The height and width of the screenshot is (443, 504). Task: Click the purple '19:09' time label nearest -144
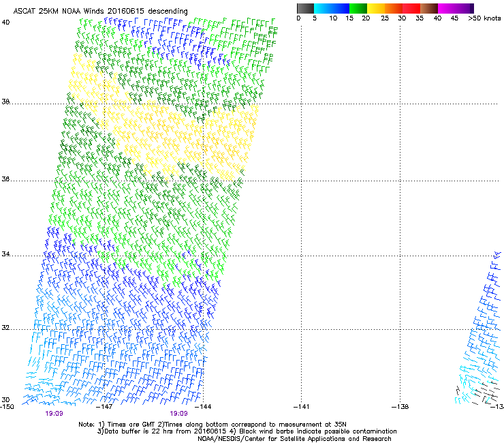click(x=178, y=414)
